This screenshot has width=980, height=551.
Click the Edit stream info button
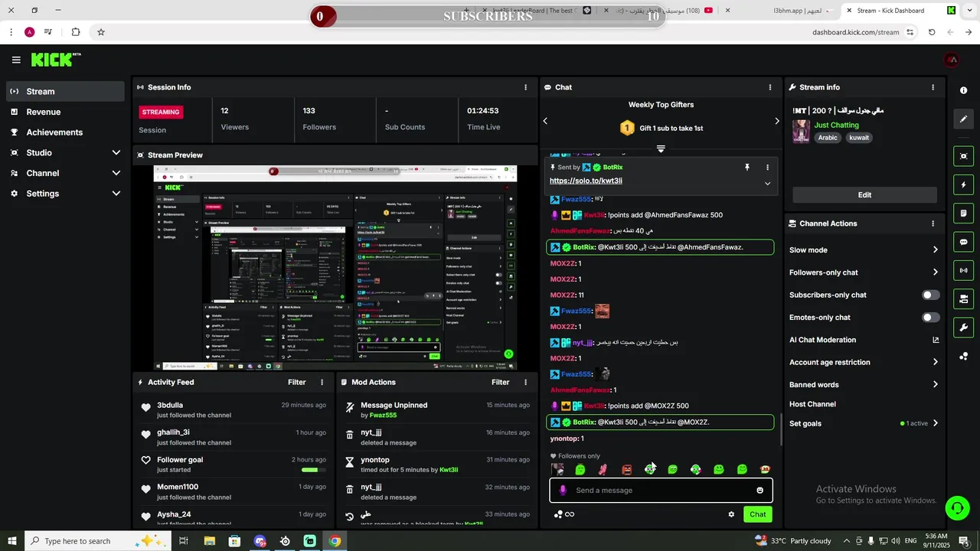click(864, 195)
